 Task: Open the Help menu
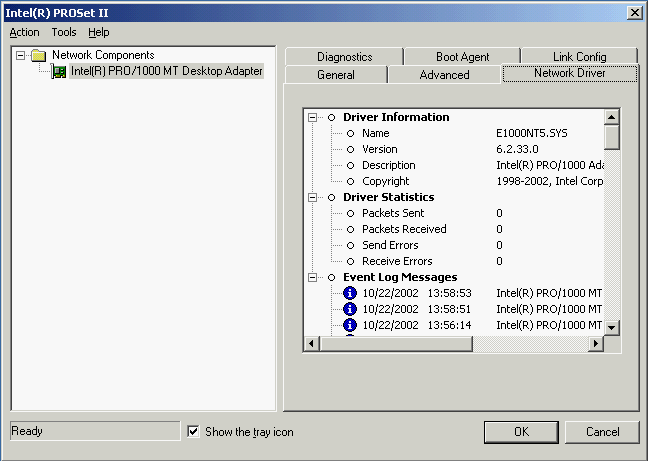[99, 32]
